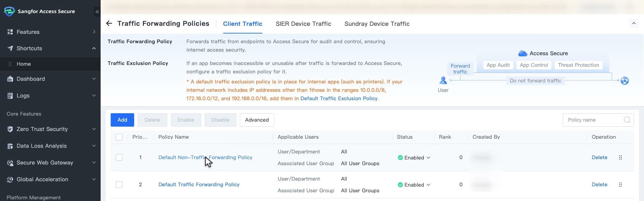Open drag handle menu for Default Traffic Forwarding Policy
The height and width of the screenshot is (201, 644).
pos(621,185)
